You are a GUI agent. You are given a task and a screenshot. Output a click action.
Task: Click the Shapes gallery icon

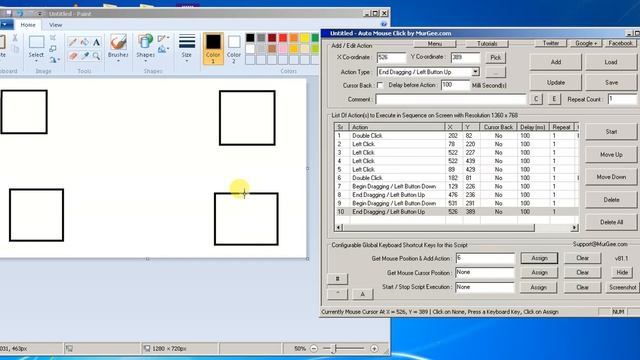(x=145, y=42)
